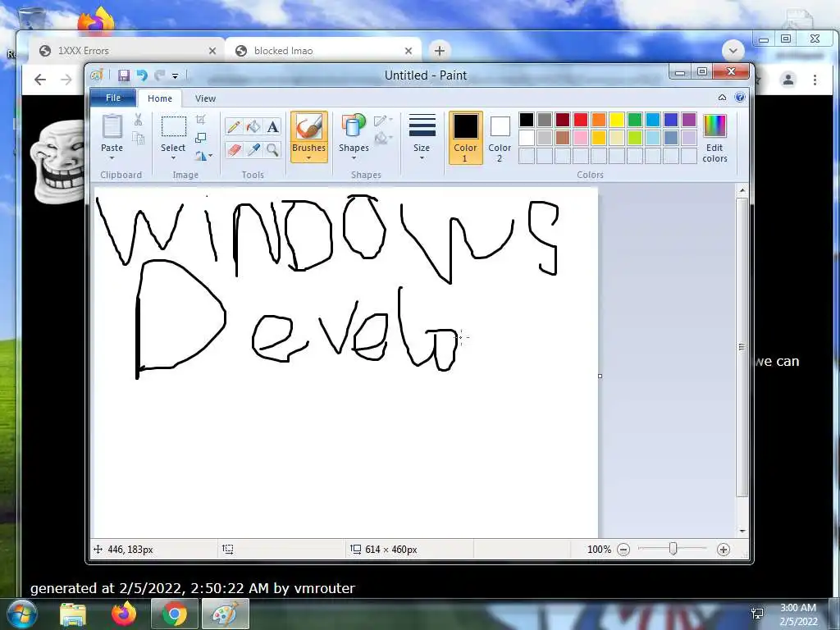Click the Edit colors rainbow icon
Screen dimensions: 840x630
(714, 126)
